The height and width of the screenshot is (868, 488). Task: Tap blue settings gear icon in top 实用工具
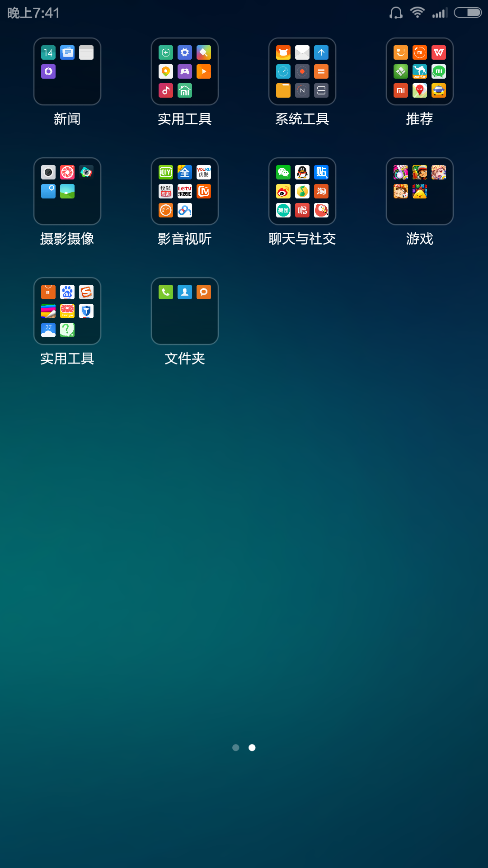tap(185, 52)
